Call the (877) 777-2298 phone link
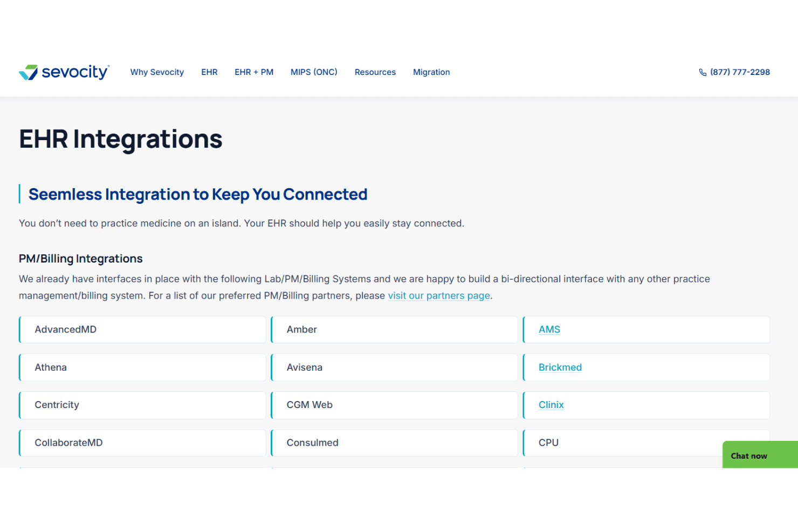Screen dimensions: 798x532 (740, 72)
